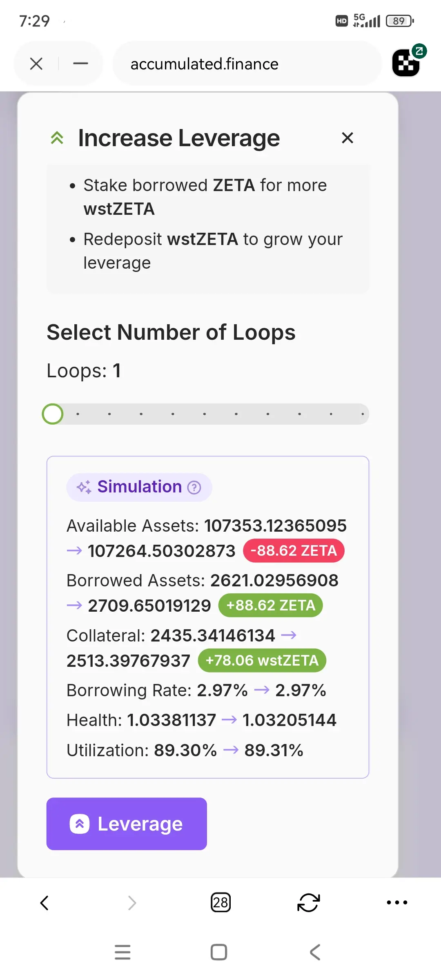Click the Redeposit wstZETA bullet text
Image resolution: width=441 pixels, height=980 pixels.
213,251
